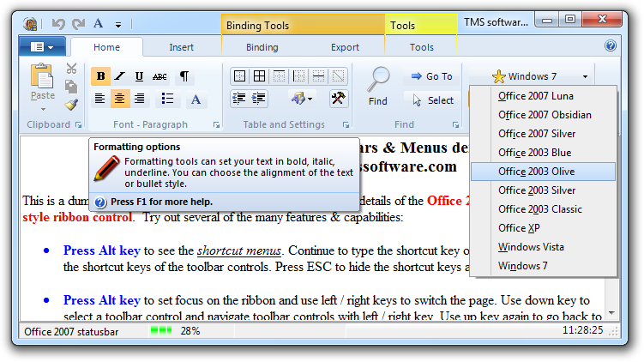This screenshot has width=644, height=362.
Task: Select the Format Painter brush icon
Action: point(71,104)
